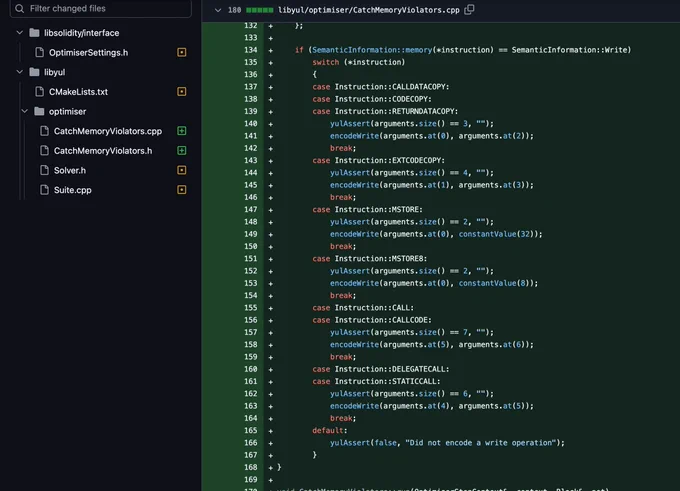
Task: Click the 180 changed lines count
Action: 235,10
